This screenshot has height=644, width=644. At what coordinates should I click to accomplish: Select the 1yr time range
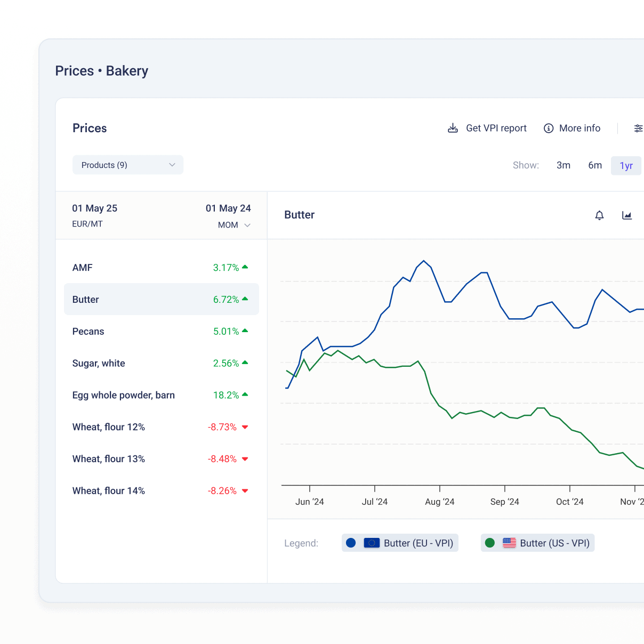626,166
